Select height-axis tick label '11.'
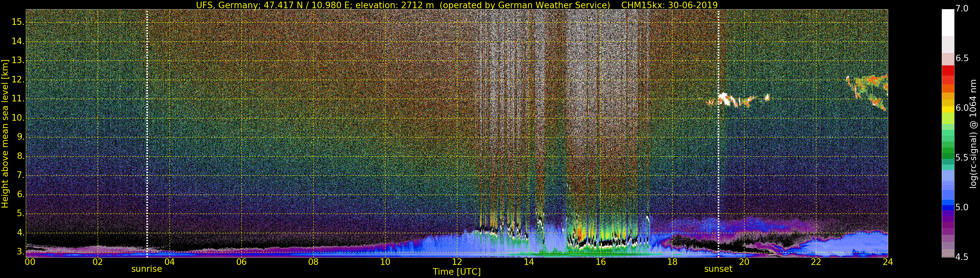Viewport: 980px width, 278px height. 18,99
